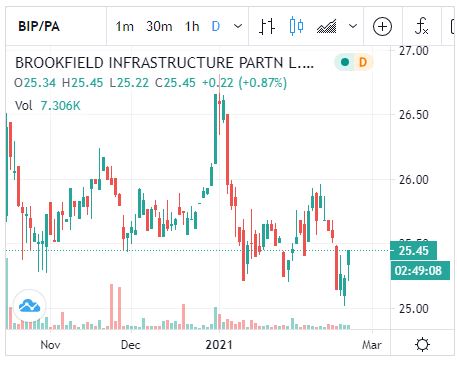Click the Brookfield Infrastructure chart title
The width and height of the screenshot is (457, 366).
click(x=165, y=63)
